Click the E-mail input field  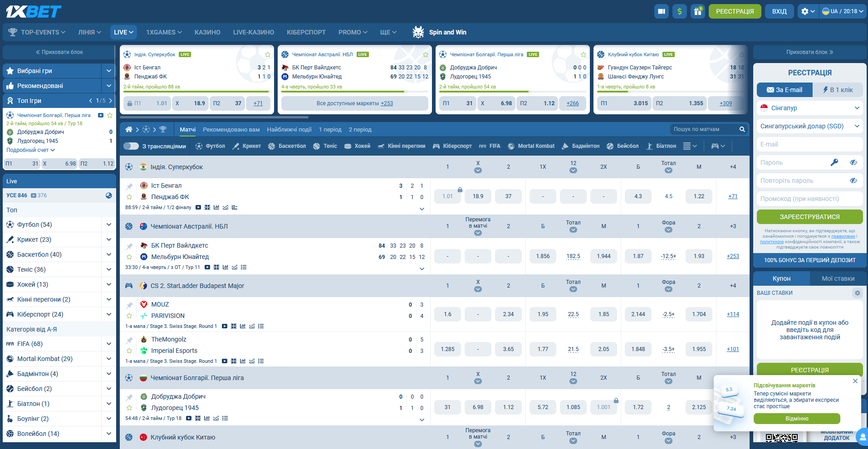pyautogui.click(x=809, y=144)
